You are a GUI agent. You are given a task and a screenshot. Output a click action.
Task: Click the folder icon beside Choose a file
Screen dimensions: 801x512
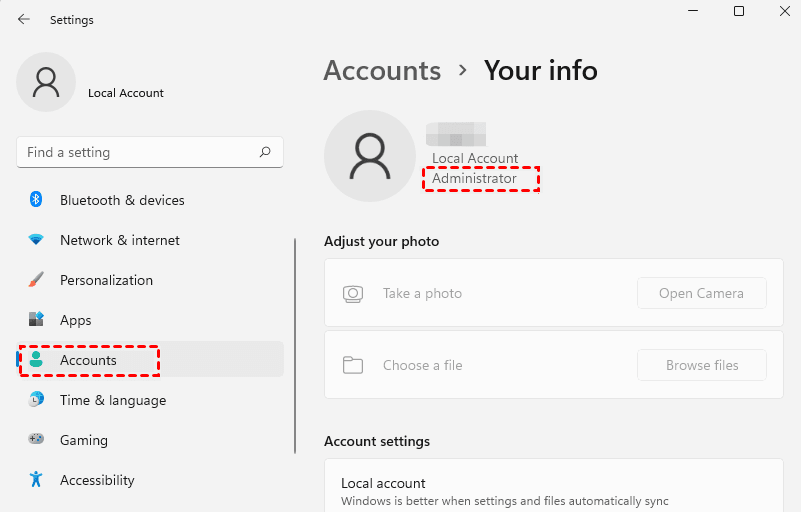[x=353, y=365]
